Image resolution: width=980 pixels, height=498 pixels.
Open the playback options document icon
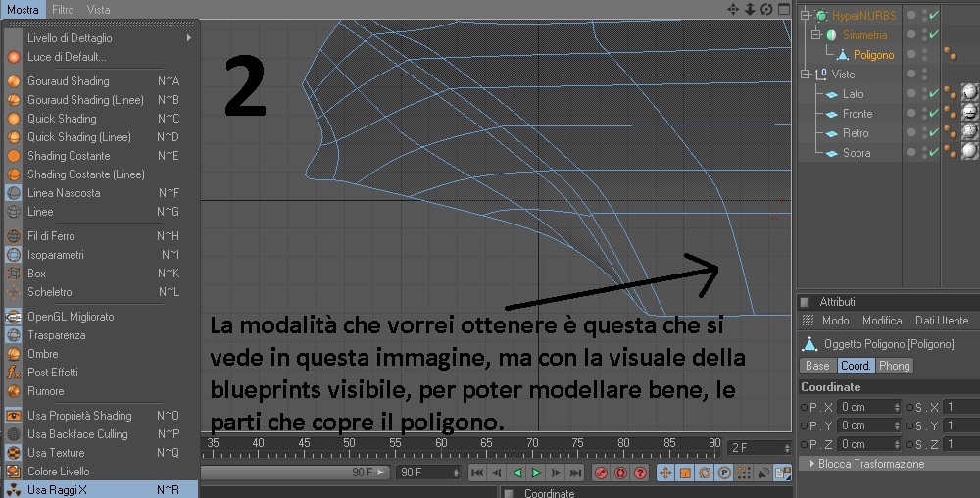(782, 473)
